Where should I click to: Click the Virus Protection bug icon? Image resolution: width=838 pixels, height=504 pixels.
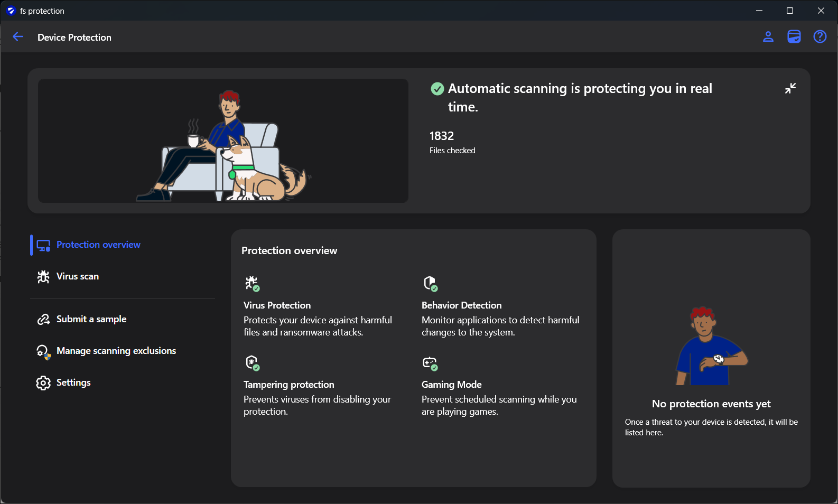click(252, 283)
